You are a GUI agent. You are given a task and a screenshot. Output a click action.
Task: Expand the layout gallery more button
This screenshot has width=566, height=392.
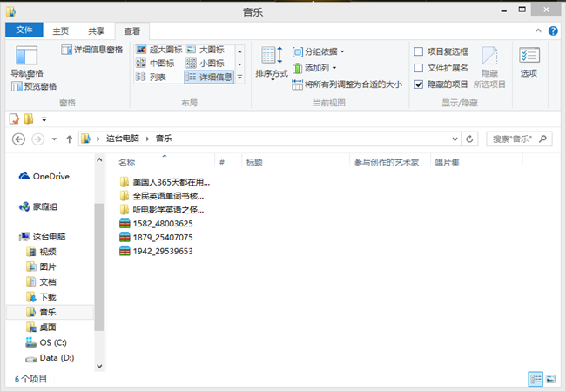[x=239, y=77]
